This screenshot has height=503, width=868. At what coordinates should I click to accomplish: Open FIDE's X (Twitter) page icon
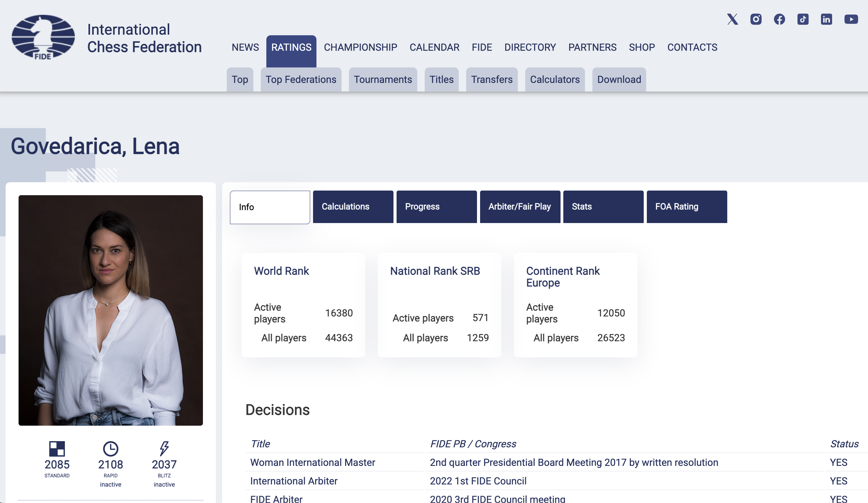[732, 19]
